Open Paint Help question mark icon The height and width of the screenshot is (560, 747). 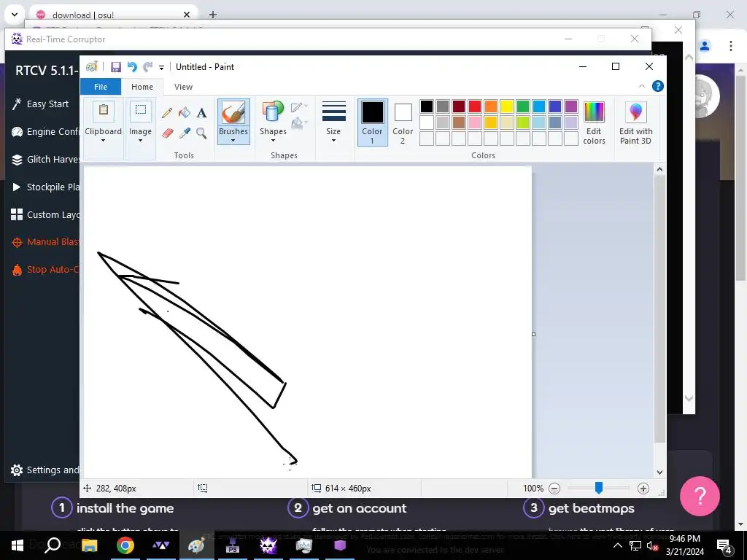[x=658, y=86]
